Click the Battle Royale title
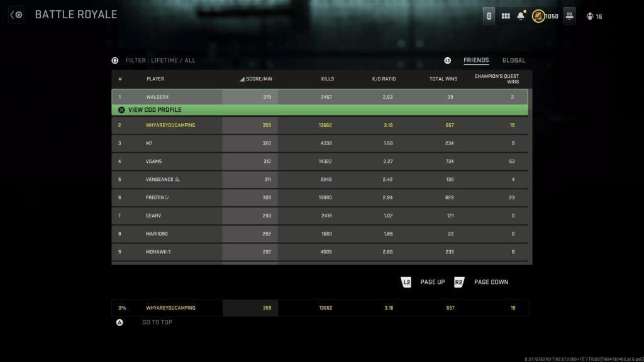Viewport: 644px width, 362px height. pos(76,15)
